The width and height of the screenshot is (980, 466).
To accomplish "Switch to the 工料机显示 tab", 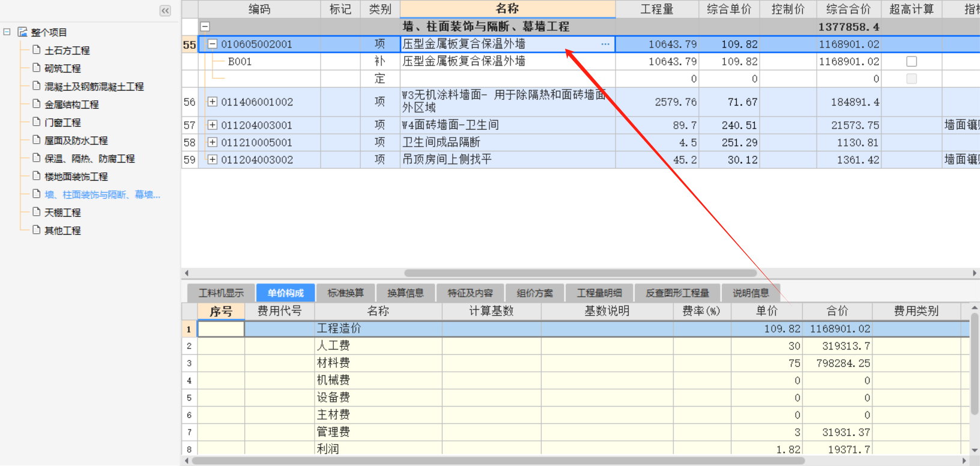I will coord(221,293).
